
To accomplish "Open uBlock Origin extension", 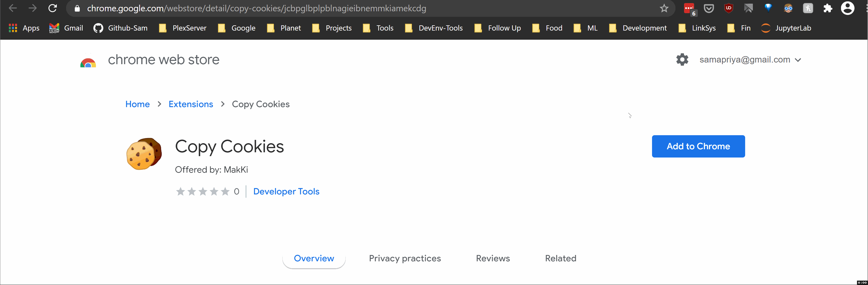I will click(x=729, y=8).
